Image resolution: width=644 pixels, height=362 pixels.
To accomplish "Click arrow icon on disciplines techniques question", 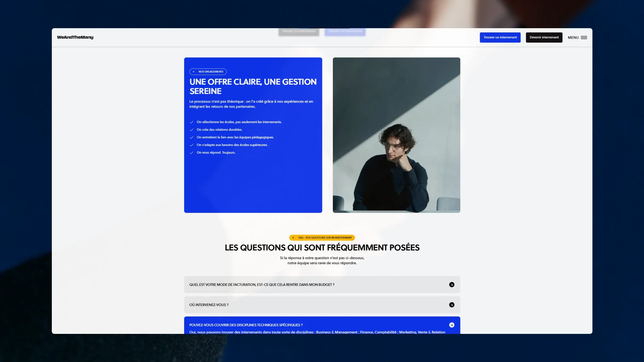I will [452, 325].
